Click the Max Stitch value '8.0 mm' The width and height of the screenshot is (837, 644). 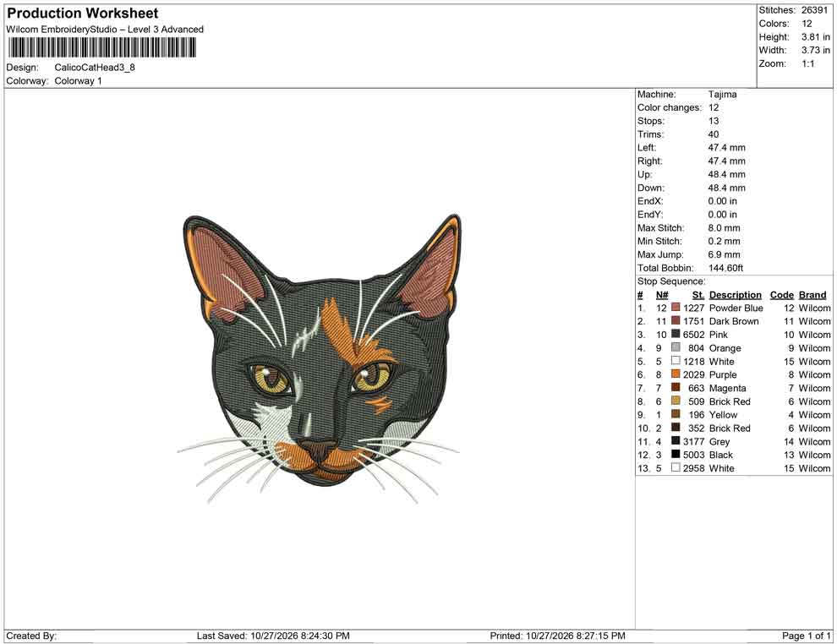pyautogui.click(x=724, y=228)
